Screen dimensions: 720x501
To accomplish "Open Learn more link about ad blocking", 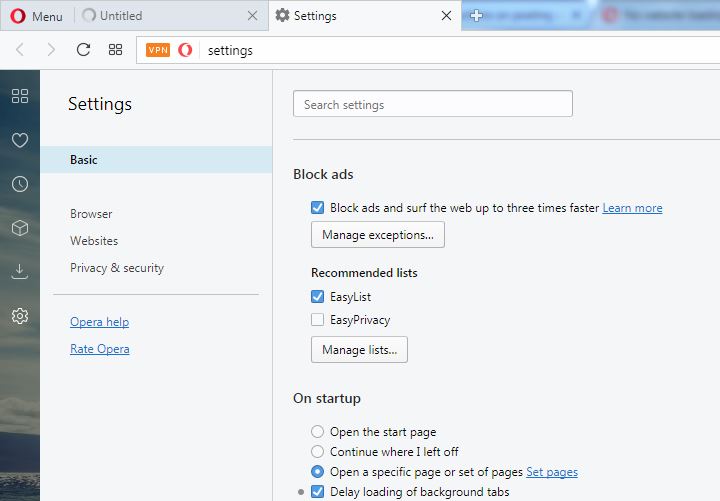I will (632, 208).
